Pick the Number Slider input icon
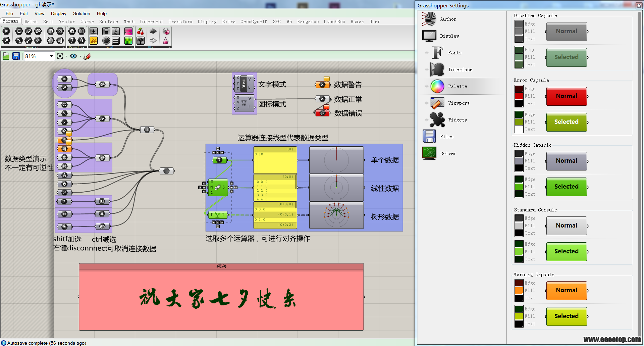This screenshot has width=644, height=346. [94, 31]
